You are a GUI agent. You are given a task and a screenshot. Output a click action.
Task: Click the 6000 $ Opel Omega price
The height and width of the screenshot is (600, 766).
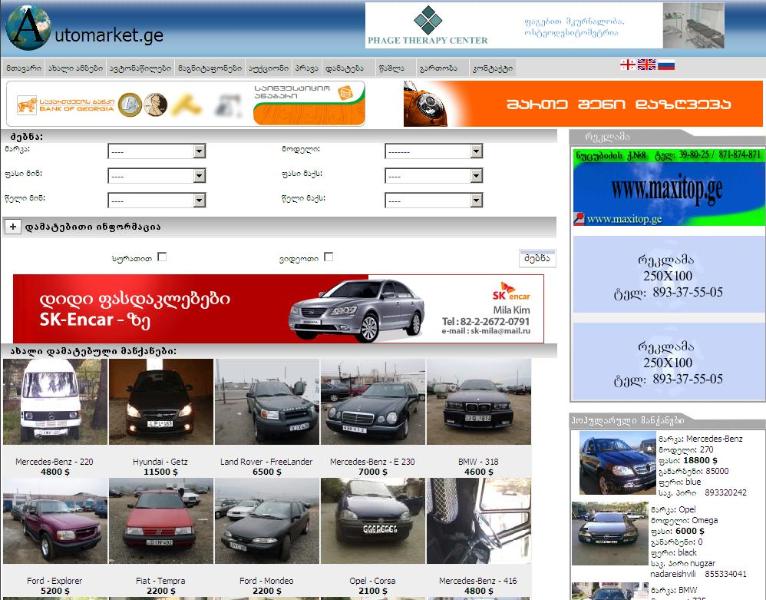[x=689, y=531]
